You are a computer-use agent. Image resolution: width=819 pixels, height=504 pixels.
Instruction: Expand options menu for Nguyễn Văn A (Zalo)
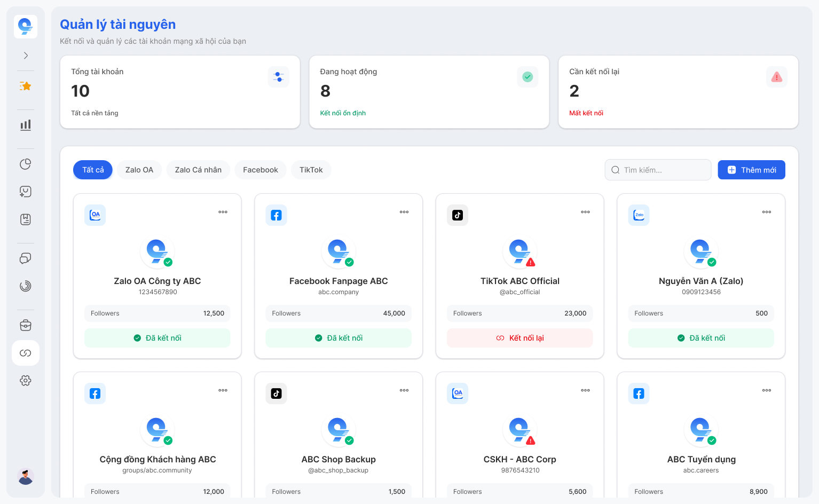click(x=767, y=212)
